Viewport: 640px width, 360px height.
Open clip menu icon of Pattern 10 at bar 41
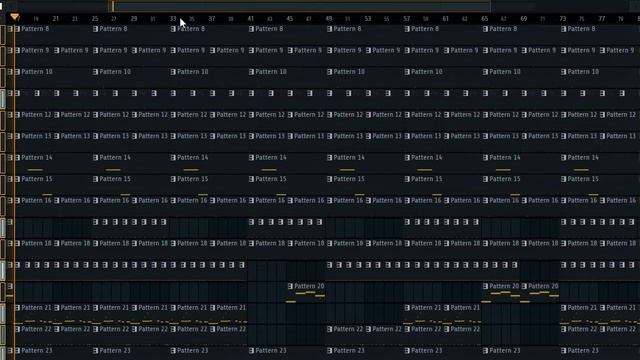[251, 72]
